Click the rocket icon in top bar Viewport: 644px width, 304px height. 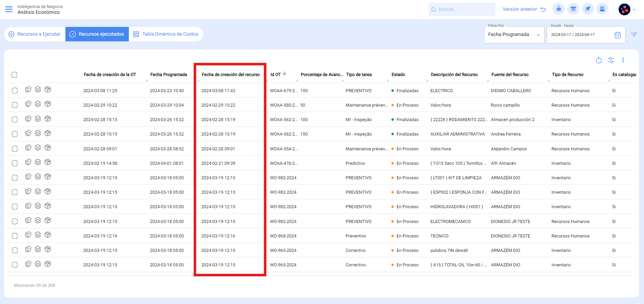[588, 9]
